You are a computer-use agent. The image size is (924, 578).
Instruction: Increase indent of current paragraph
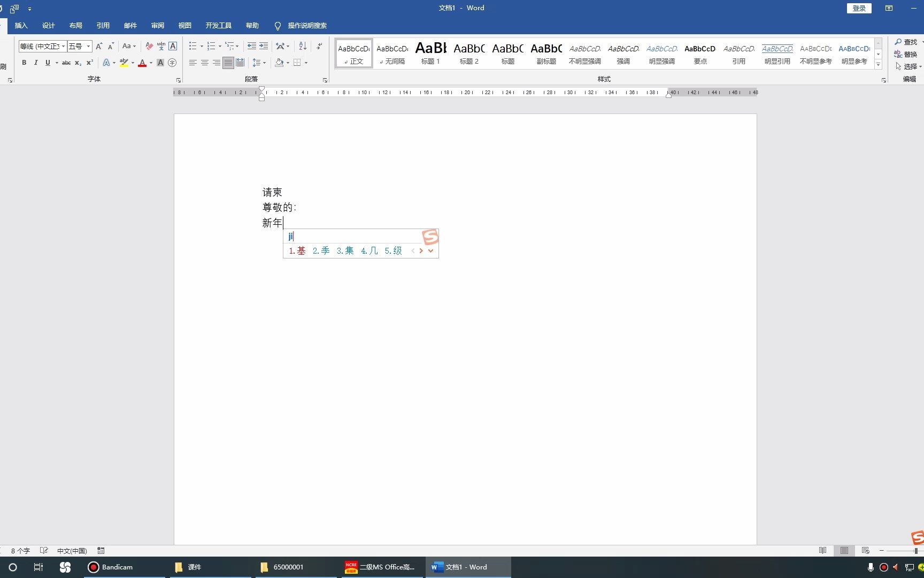(x=263, y=46)
